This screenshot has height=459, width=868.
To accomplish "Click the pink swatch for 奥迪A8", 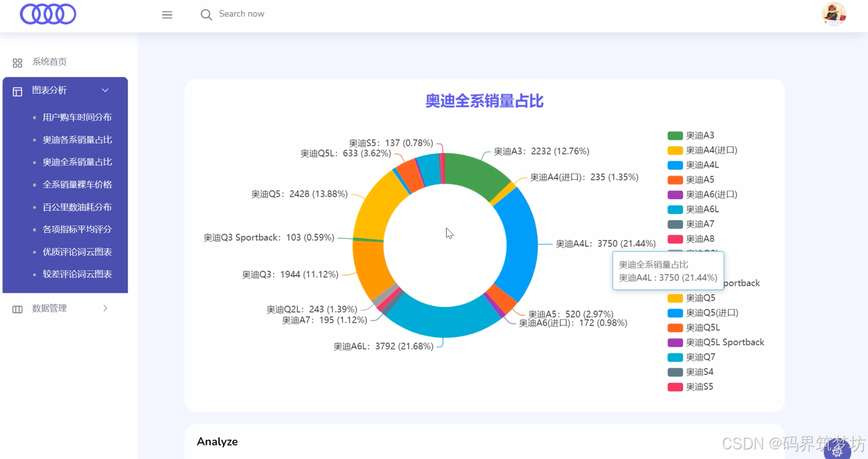I will [x=675, y=239].
